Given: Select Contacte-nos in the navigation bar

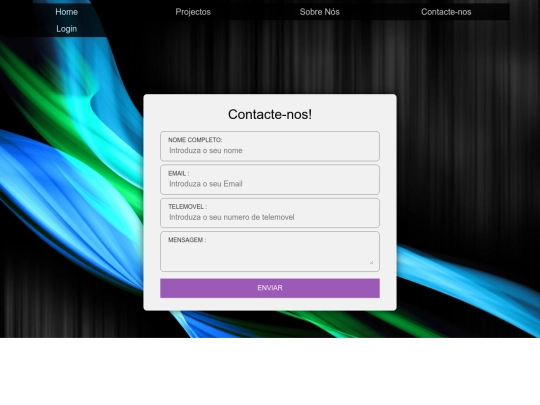Looking at the screenshot, I should (x=446, y=12).
